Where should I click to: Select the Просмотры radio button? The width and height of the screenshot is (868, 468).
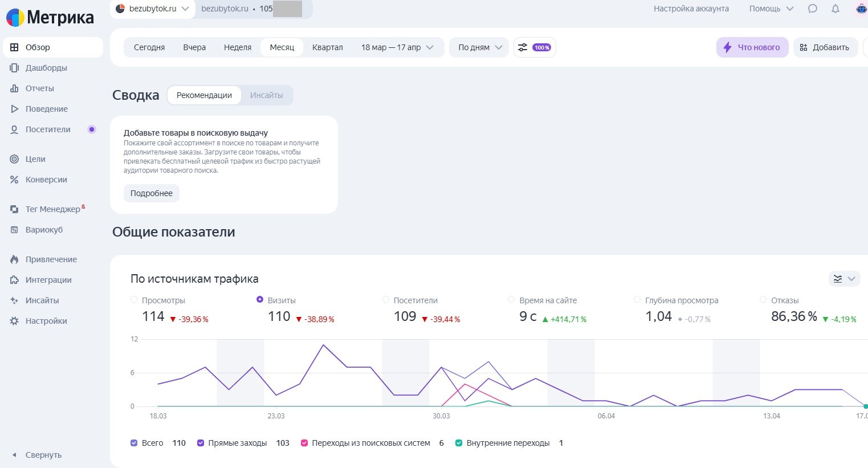point(134,300)
